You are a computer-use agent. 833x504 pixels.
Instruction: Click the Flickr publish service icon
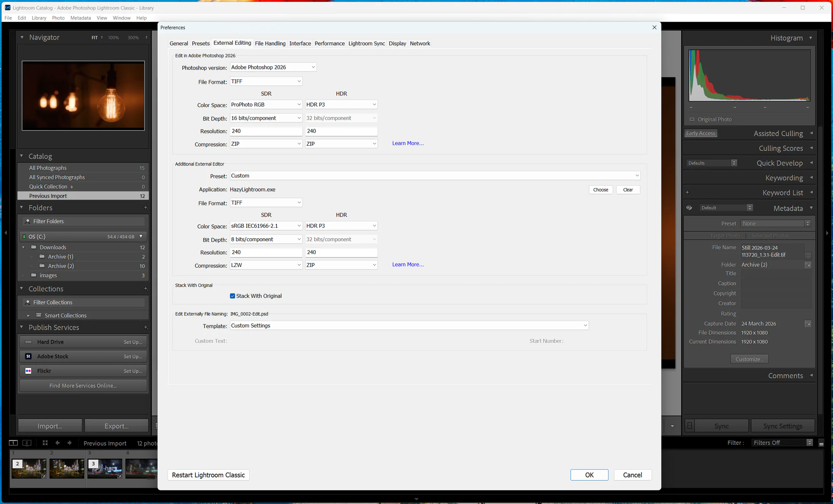tap(28, 371)
